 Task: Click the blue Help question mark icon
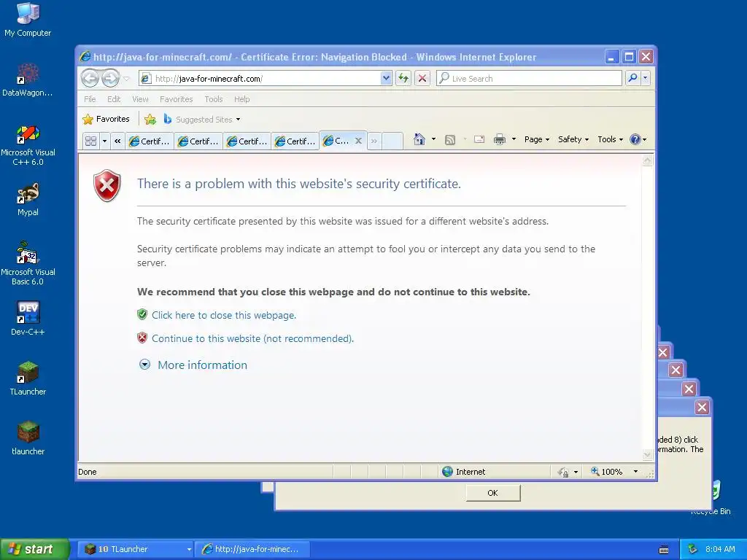point(635,139)
